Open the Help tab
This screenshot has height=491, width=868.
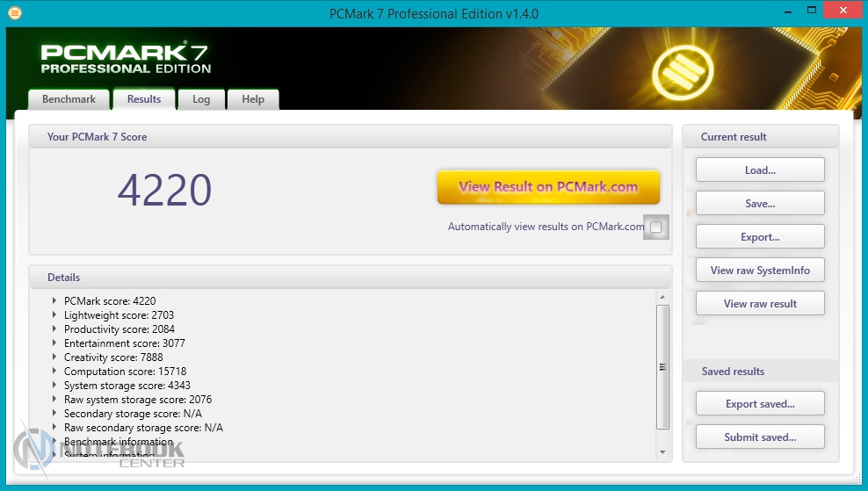click(253, 99)
